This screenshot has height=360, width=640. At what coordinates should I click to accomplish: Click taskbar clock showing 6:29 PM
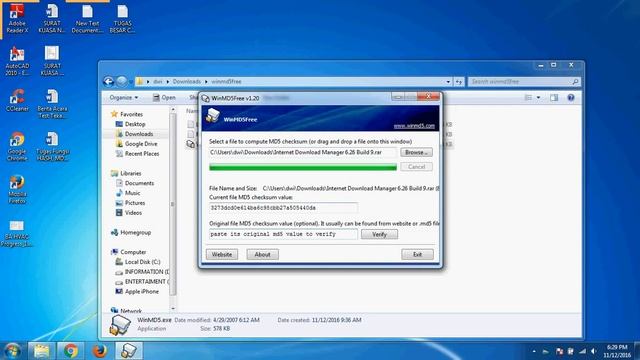tap(617, 351)
